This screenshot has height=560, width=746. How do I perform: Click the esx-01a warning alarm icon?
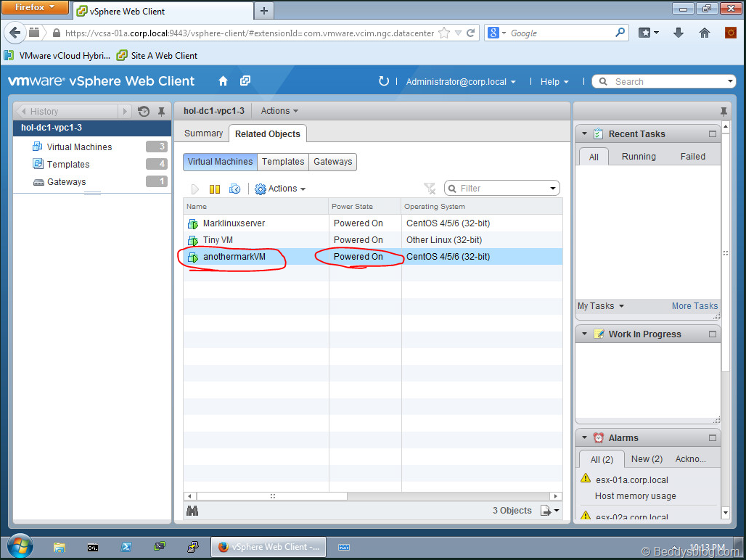(x=586, y=478)
